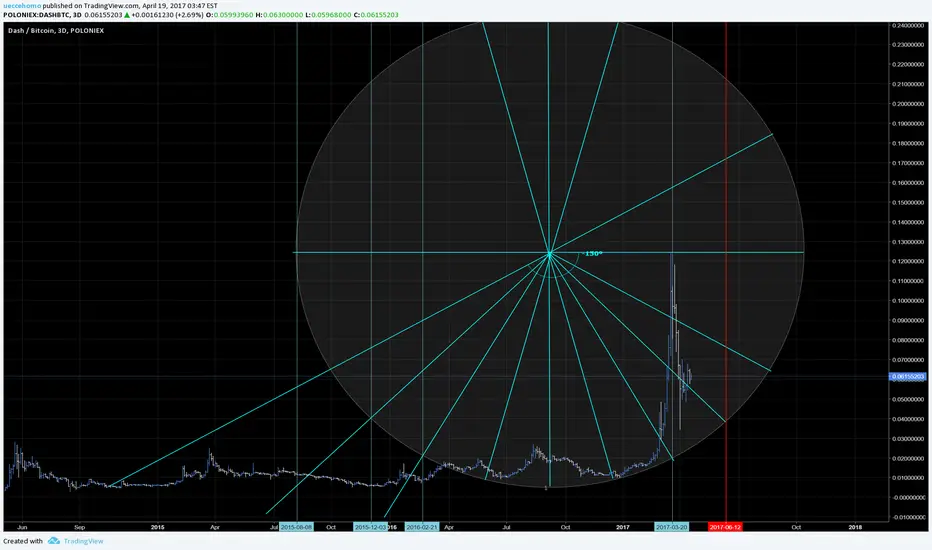Click the low value L:0.05968000

coord(328,14)
